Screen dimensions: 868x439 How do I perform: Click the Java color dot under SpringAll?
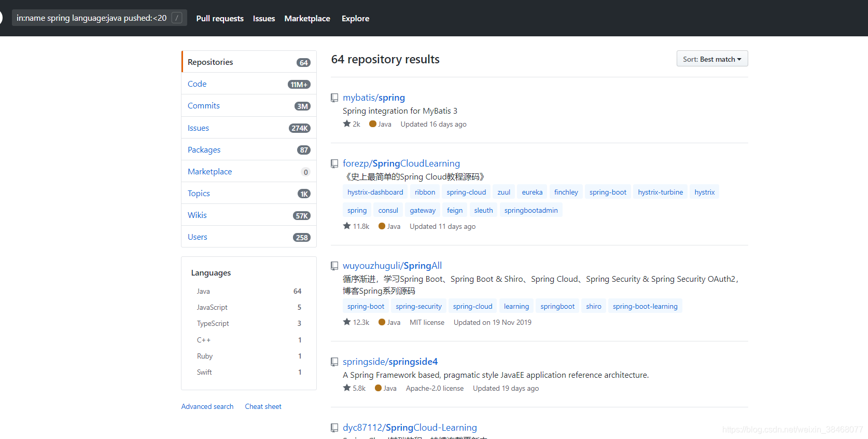coord(382,322)
